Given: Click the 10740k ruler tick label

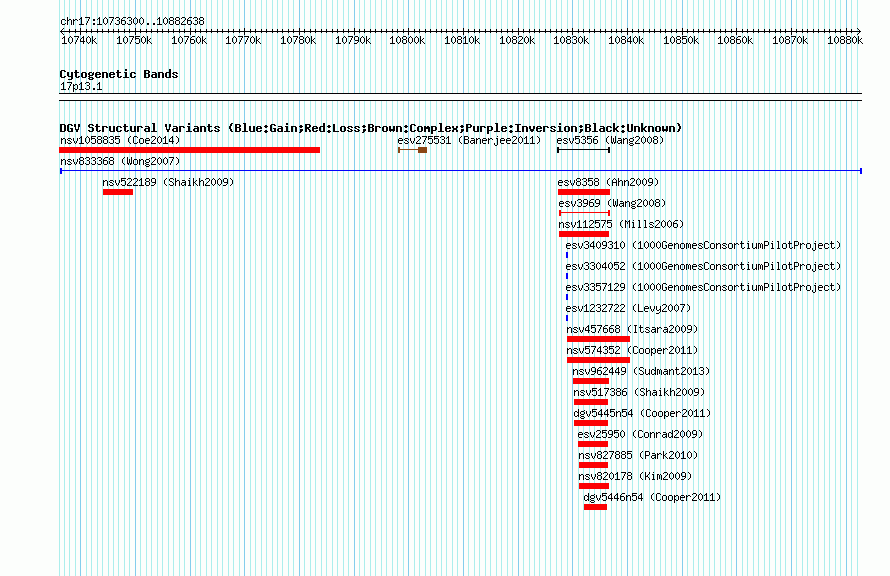Looking at the screenshot, I should (x=79, y=40).
